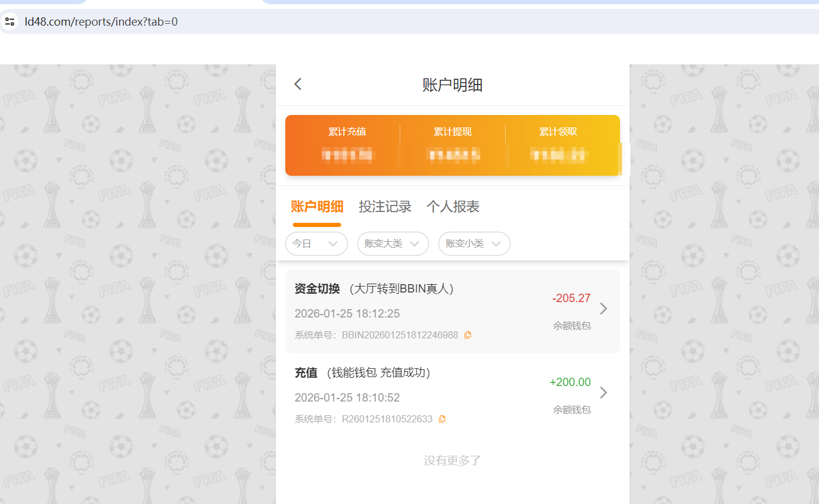Switch to the 投注记录 tab
The image size is (819, 504).
point(385,207)
